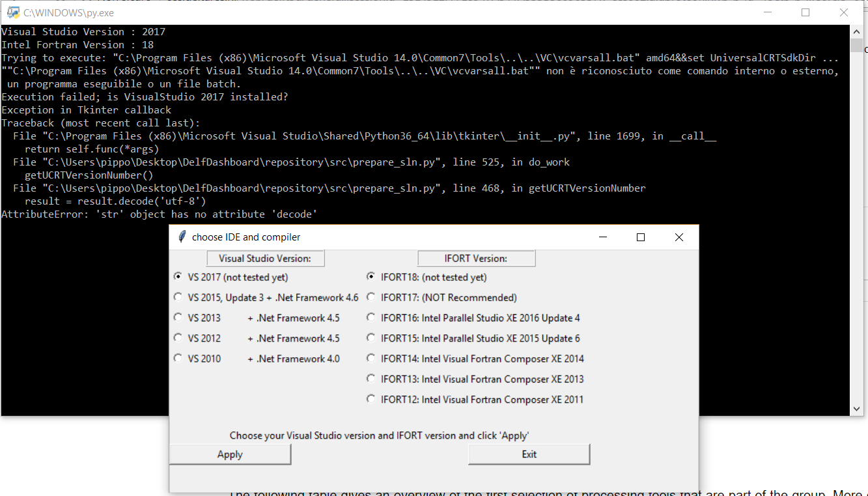868x496 pixels.
Task: Select IFORT14 Composer XE 2014 option
Action: point(371,358)
